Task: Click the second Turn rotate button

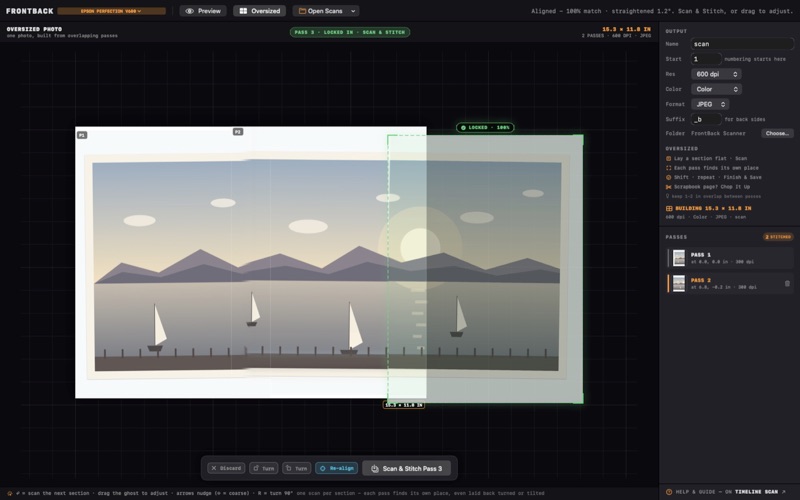Action: point(296,468)
